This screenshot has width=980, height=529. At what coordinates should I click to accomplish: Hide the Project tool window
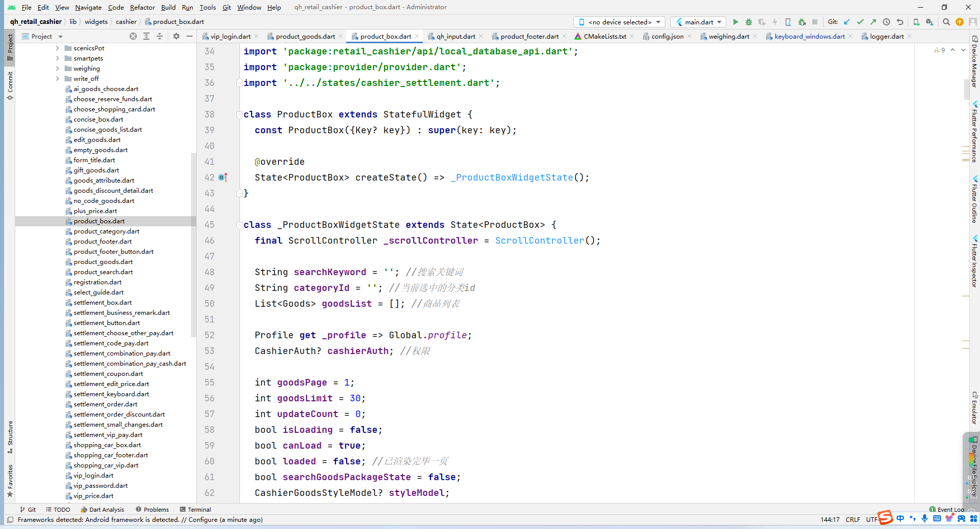[x=190, y=36]
